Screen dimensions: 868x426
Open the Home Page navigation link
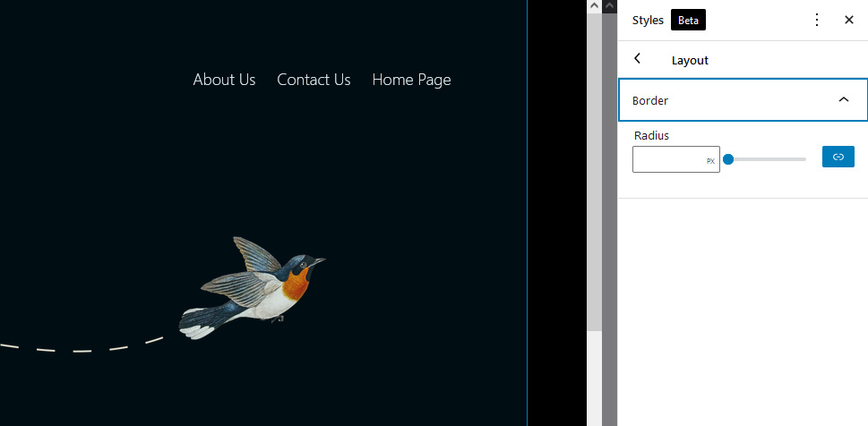tap(411, 81)
